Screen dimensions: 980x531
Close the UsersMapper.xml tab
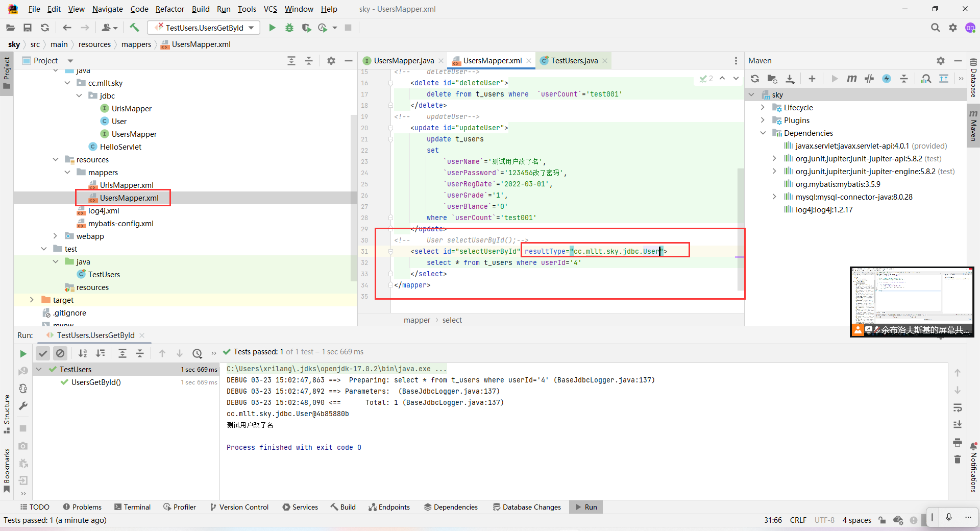(529, 61)
